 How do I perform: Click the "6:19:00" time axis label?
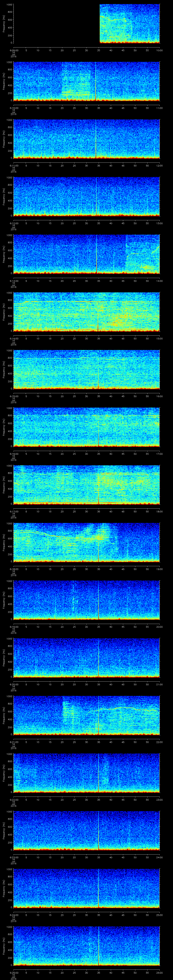pos(14,627)
